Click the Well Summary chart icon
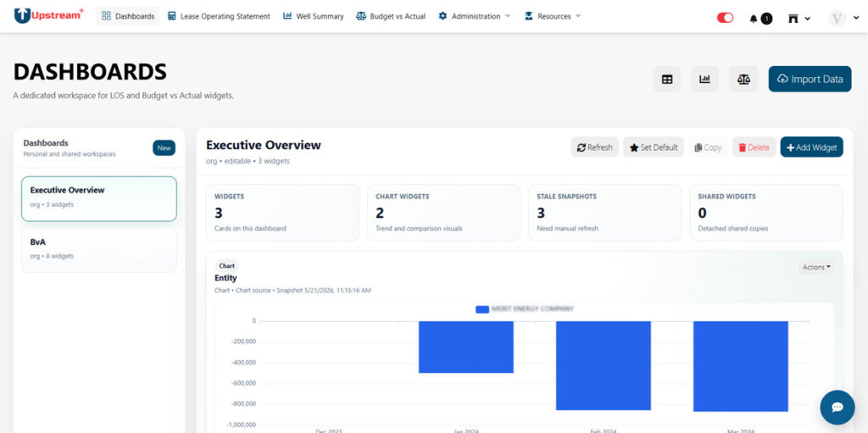Screen dimensions: 868x433 click(x=287, y=16)
